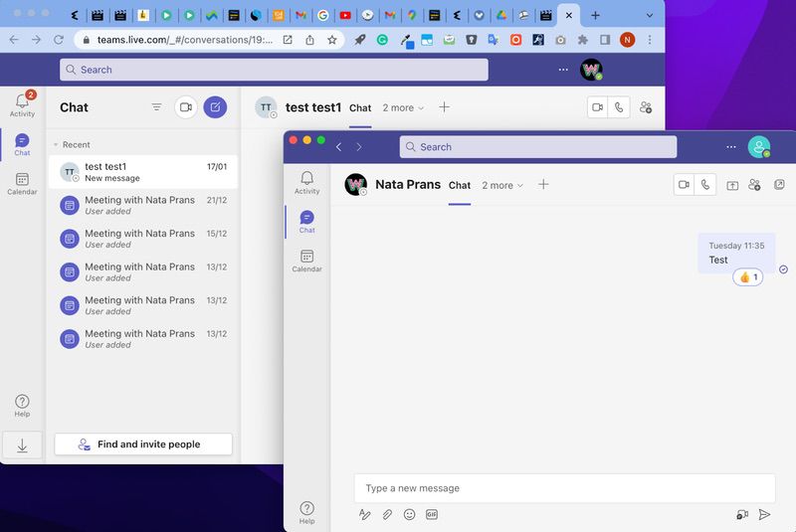Start video call in test test1 chat
796x532 pixels.
[x=598, y=107]
